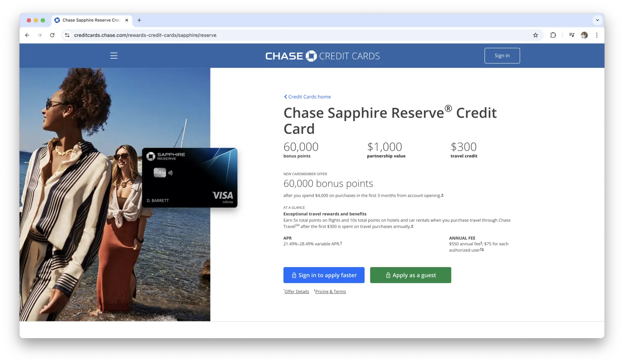Click the Sign in button in header
Viewport: 624px width, 364px height.
(502, 56)
